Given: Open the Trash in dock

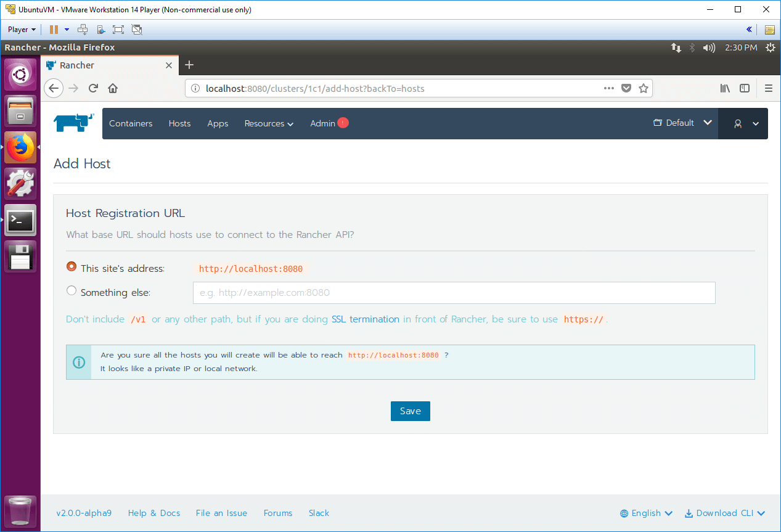Looking at the screenshot, I should [x=20, y=512].
